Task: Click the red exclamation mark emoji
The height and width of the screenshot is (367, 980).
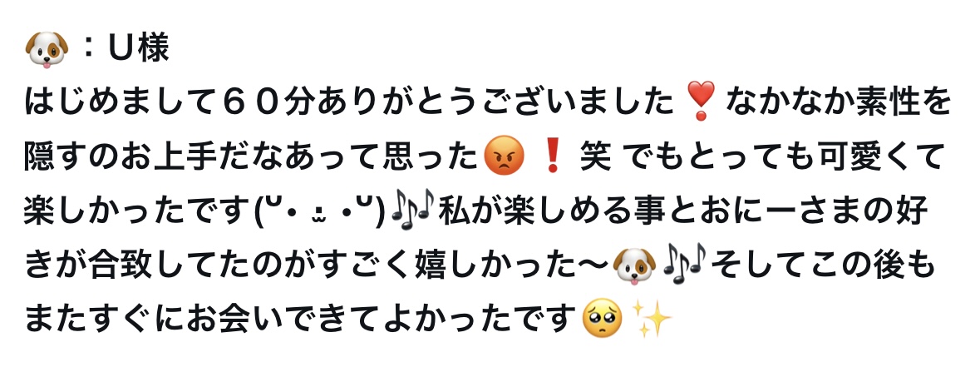Action: coord(552,156)
